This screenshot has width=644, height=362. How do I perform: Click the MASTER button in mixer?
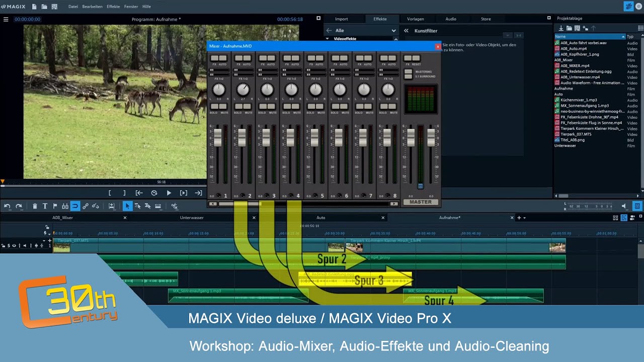coord(421,202)
